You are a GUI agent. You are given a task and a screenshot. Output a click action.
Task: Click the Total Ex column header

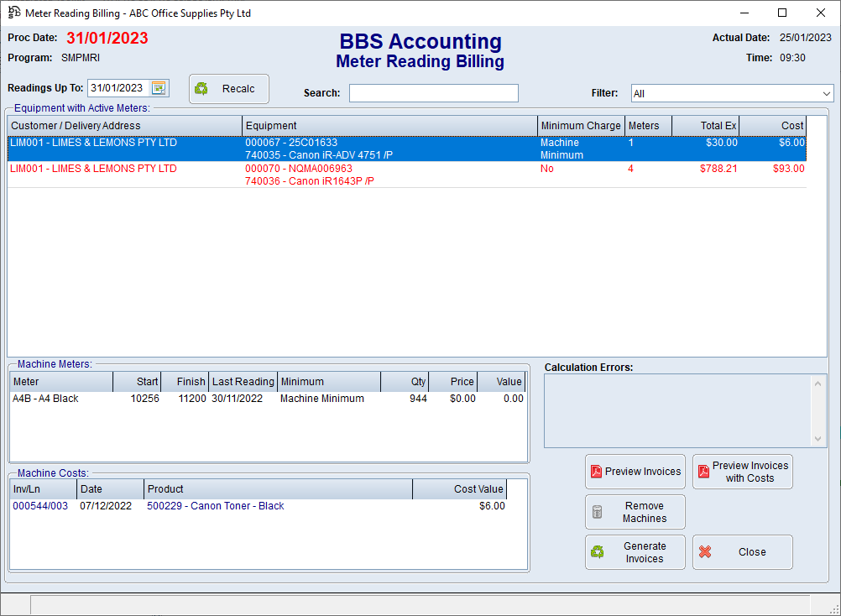point(705,126)
